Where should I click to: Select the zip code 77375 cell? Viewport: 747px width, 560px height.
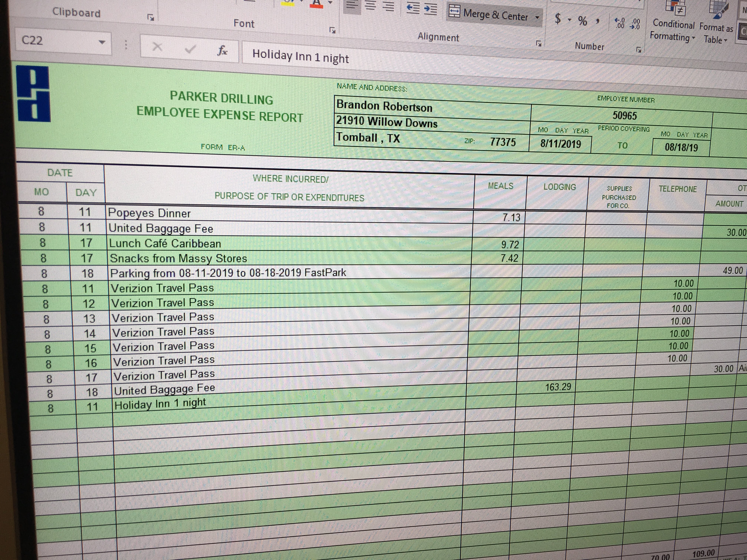[503, 142]
